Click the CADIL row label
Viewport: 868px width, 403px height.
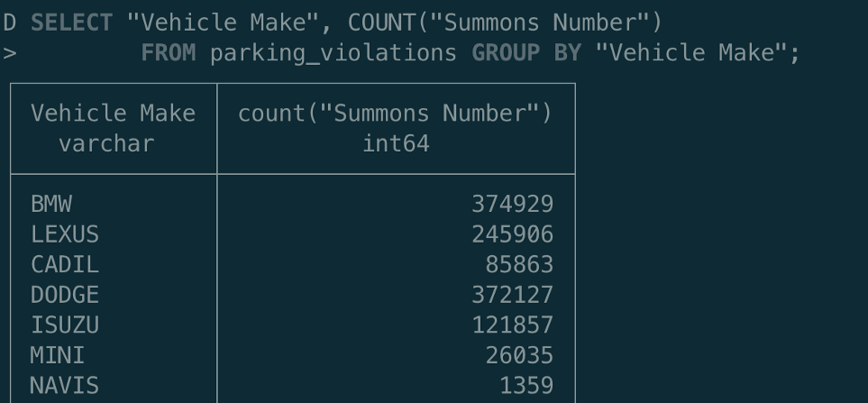tap(65, 264)
